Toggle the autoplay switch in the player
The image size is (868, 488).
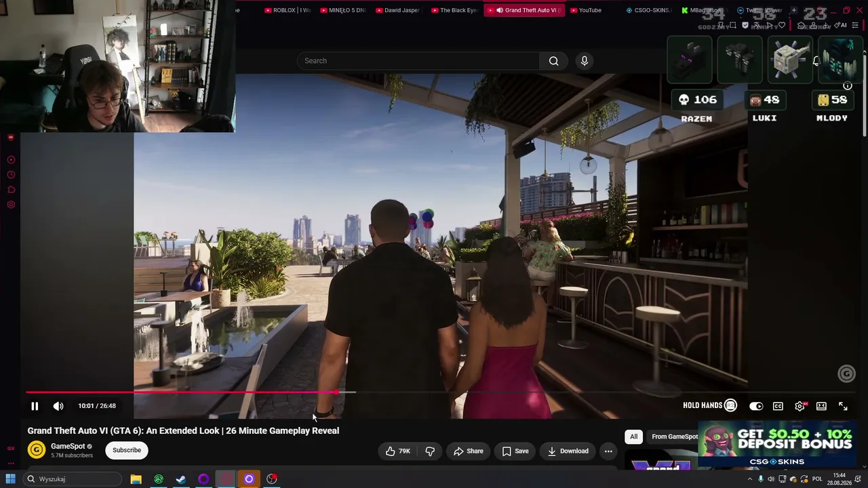click(x=756, y=406)
